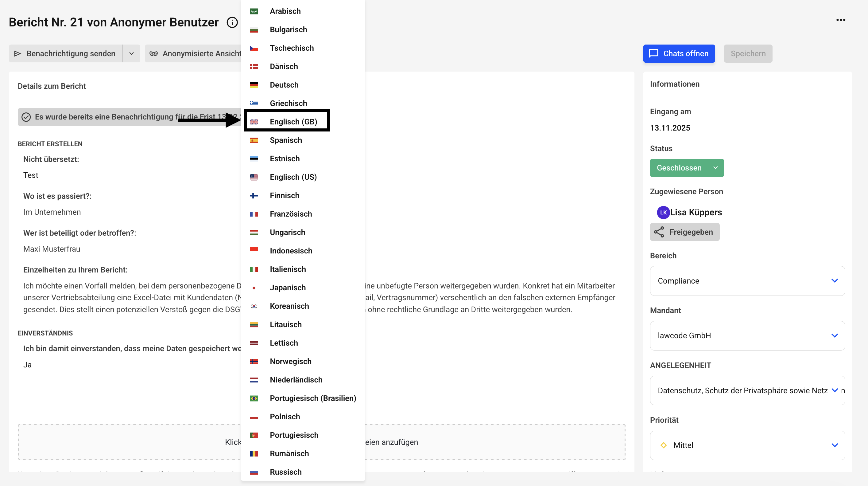Click the German flag icon
Viewport: 868px width, 486px height.
click(x=254, y=85)
